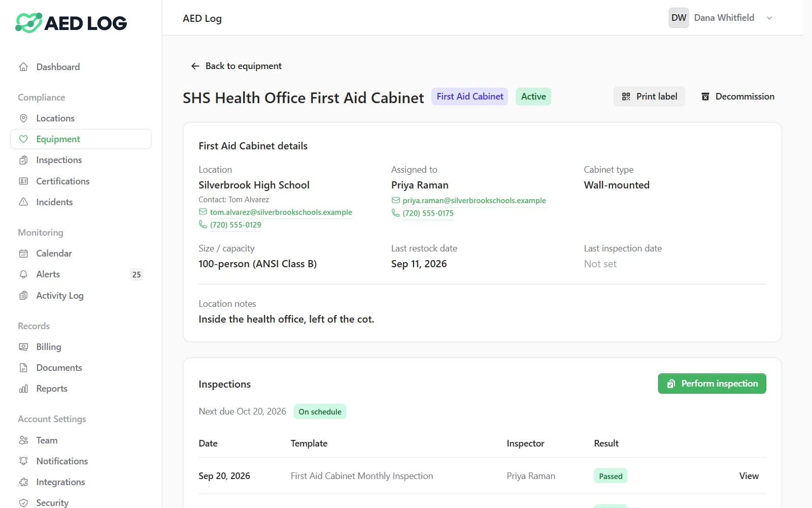Click Back to equipment link
The width and height of the screenshot is (812, 508).
point(236,66)
